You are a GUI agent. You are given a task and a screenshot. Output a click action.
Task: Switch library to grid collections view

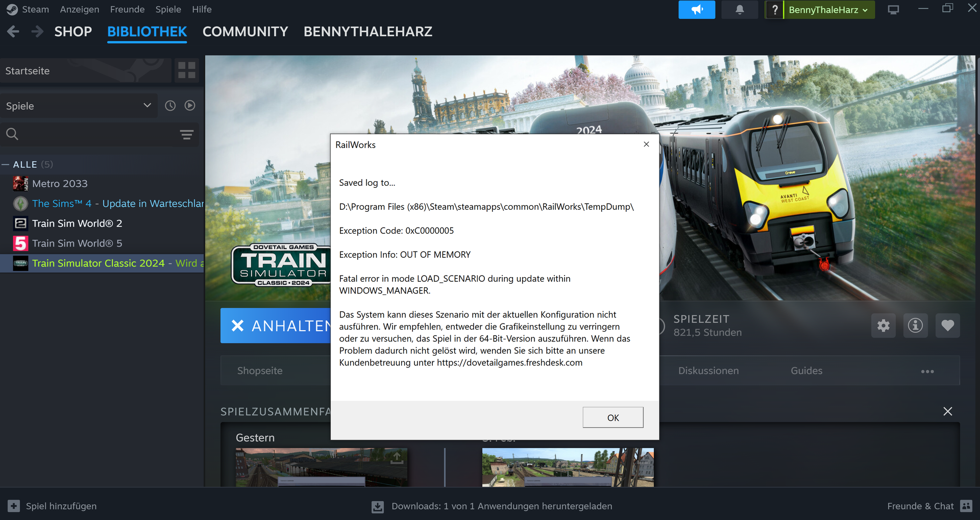187,70
